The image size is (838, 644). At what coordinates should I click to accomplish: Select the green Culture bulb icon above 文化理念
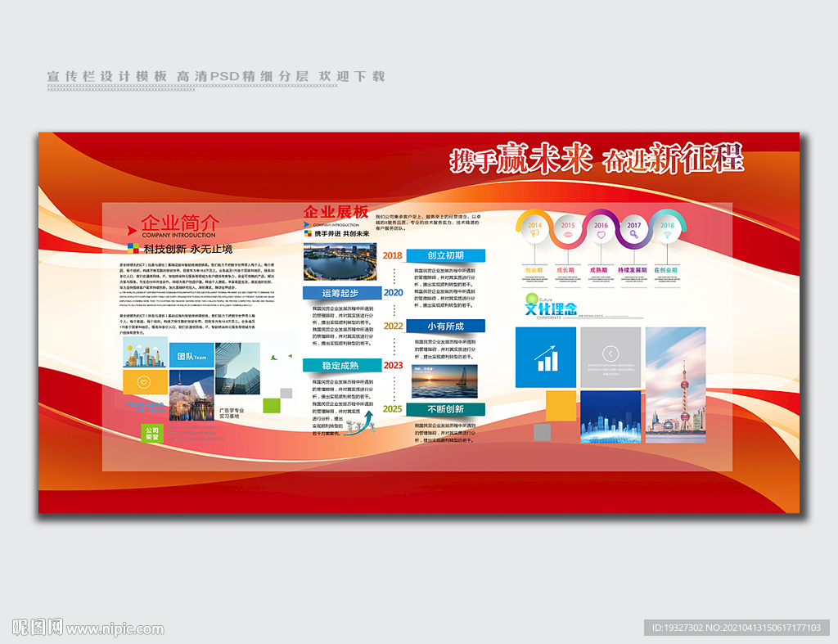click(x=531, y=298)
